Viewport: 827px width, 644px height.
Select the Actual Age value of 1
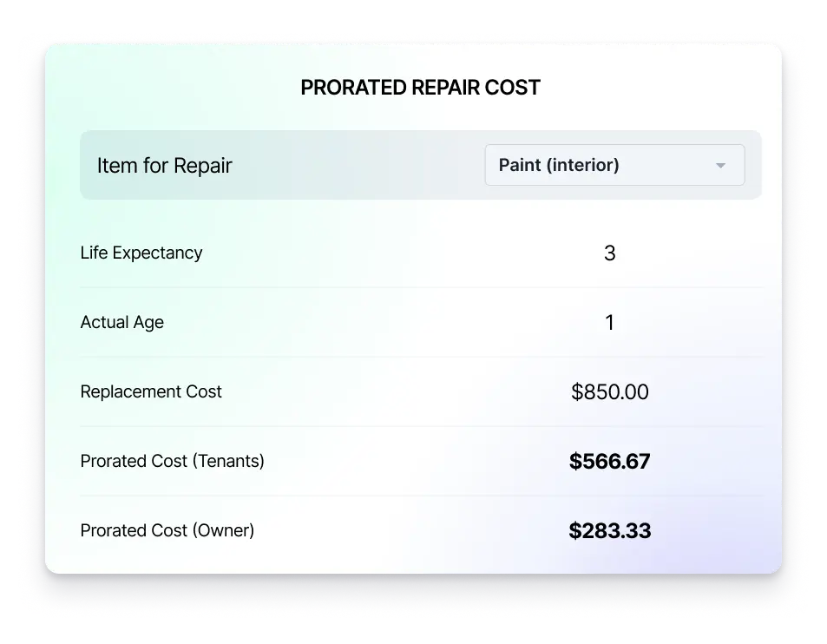610,322
